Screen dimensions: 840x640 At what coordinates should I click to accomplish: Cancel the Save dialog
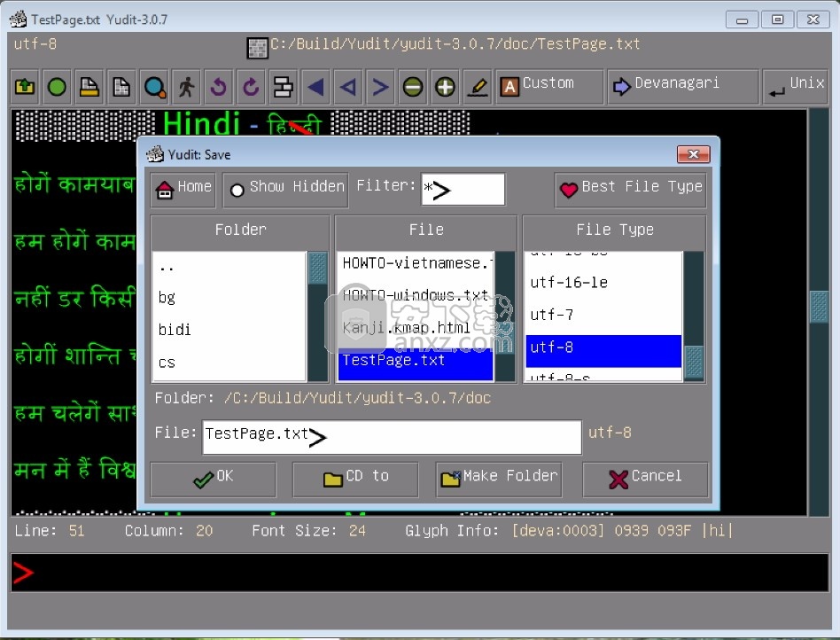tap(645, 480)
